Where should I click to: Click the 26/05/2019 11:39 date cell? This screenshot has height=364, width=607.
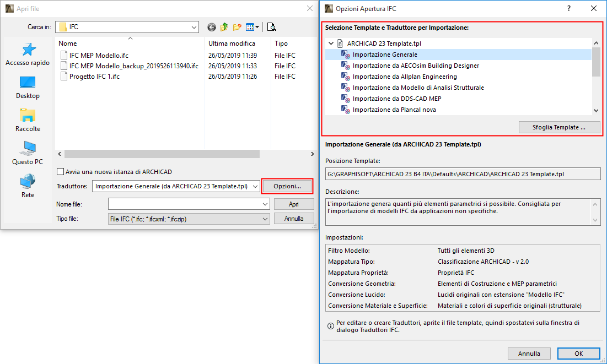[x=232, y=55]
